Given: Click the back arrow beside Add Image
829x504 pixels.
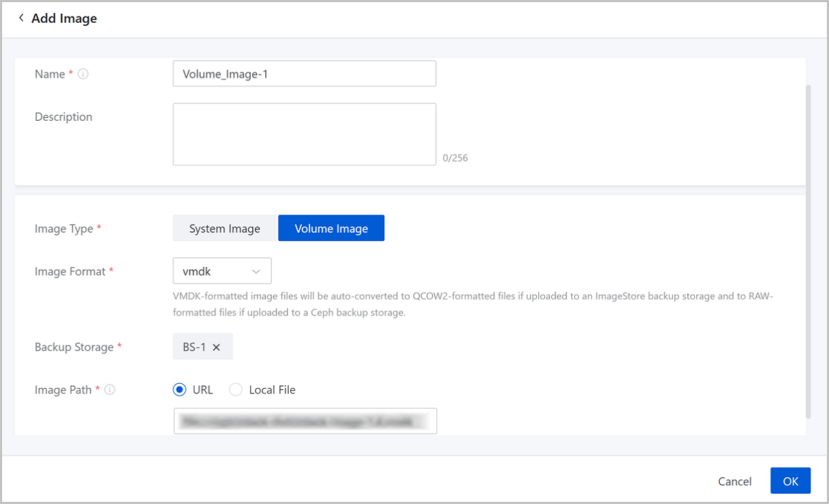Looking at the screenshot, I should point(21,18).
